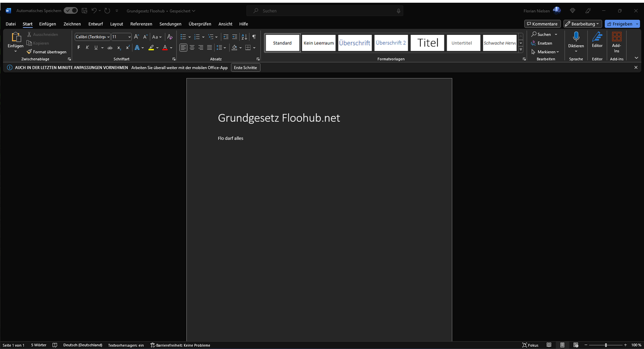Open the quick access toolbar customize arrow
This screenshot has width=644, height=349.
tap(116, 11)
